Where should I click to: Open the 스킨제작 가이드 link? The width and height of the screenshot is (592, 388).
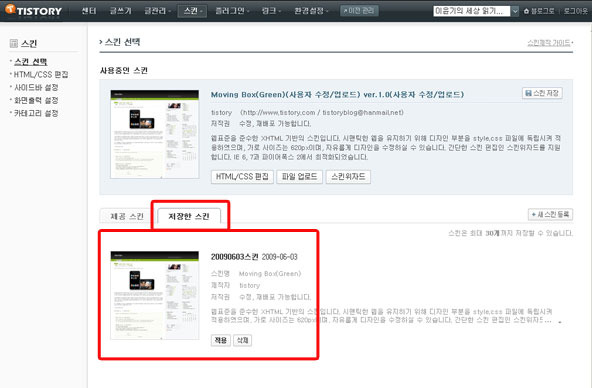(x=549, y=43)
